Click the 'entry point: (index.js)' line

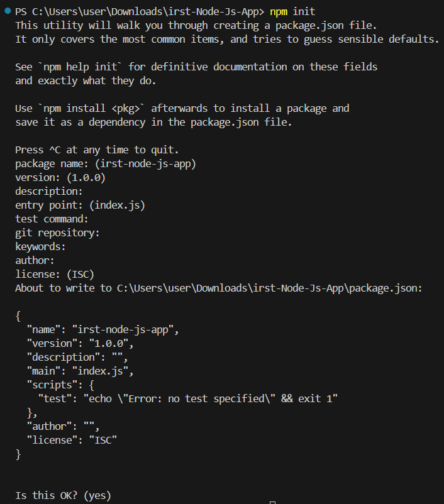coord(80,205)
